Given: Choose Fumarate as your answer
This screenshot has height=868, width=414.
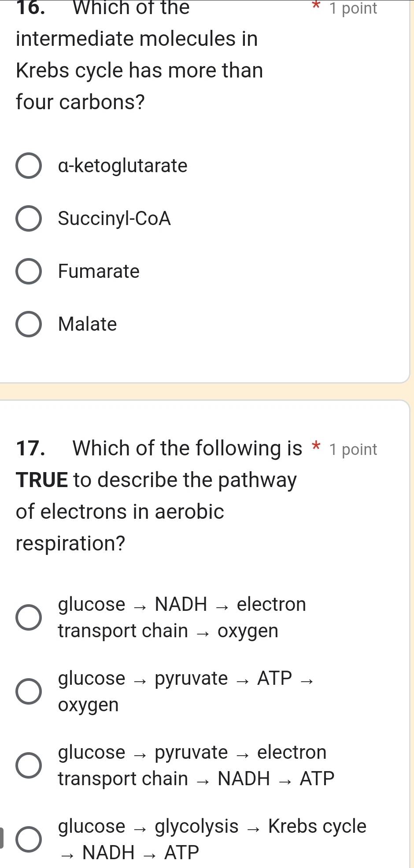Looking at the screenshot, I should point(29,271).
